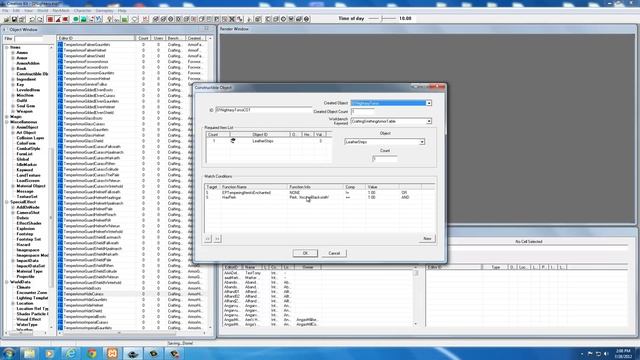640x360 pixels.
Task: Open the Windows Start orb
Action: [9, 353]
